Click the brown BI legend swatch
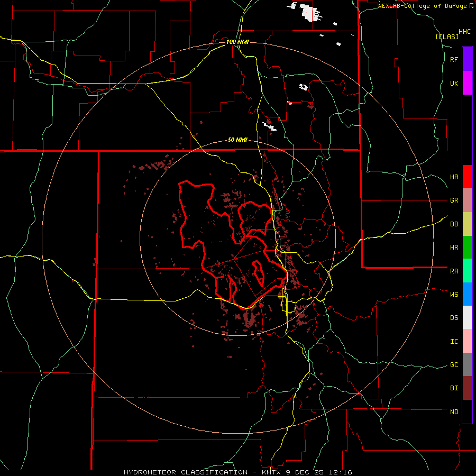This screenshot has width=476, height=476. pyautogui.click(x=467, y=388)
